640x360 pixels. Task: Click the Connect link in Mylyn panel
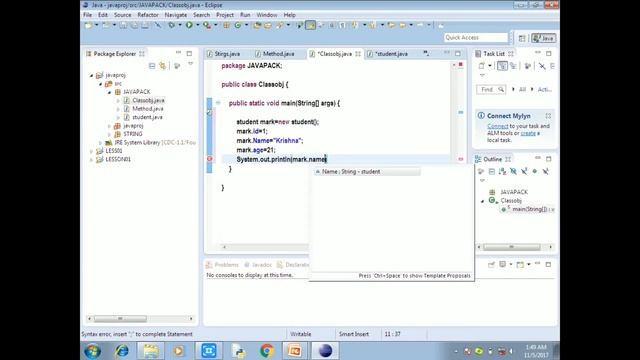click(498, 126)
